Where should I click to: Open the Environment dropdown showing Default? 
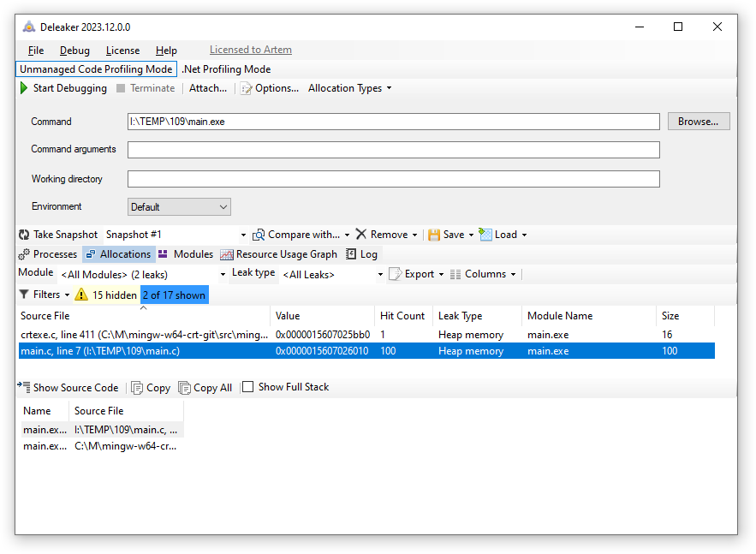click(x=179, y=206)
